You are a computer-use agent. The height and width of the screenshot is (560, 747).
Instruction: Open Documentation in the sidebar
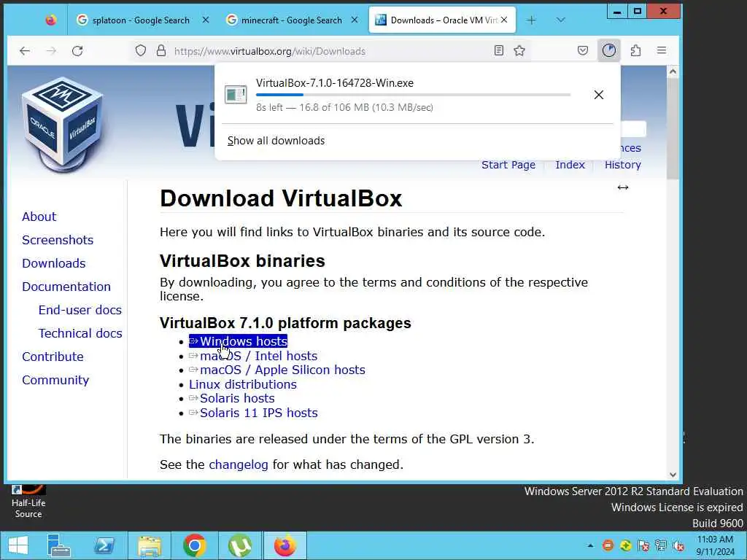tap(66, 287)
